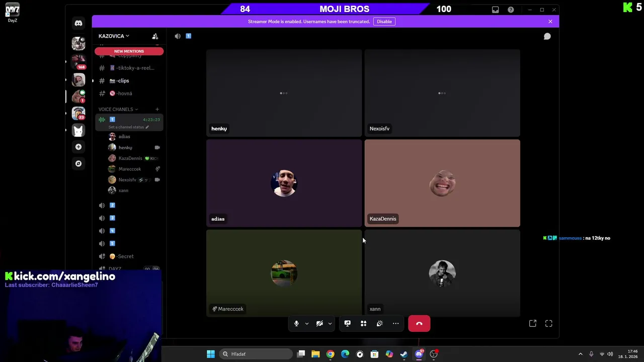Focus the xann call tile
Viewport: 644px width, 362px height.
click(442, 273)
